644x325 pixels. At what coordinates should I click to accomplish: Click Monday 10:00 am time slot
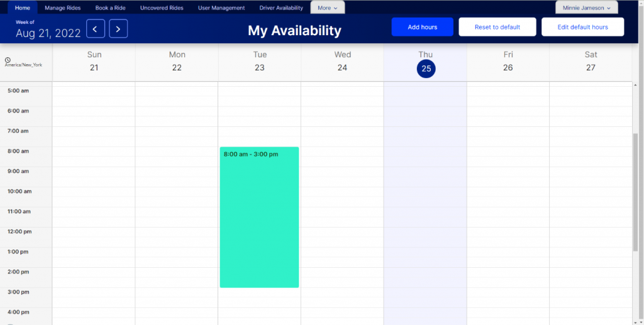coord(176,192)
